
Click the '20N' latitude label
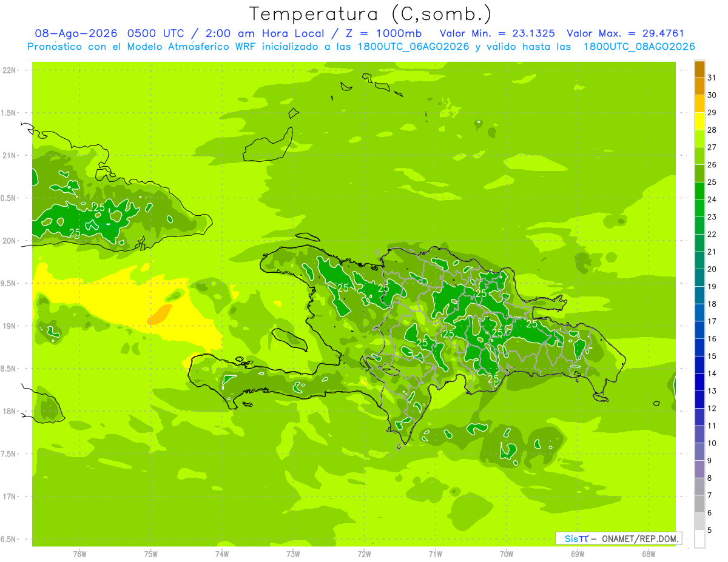(x=10, y=241)
